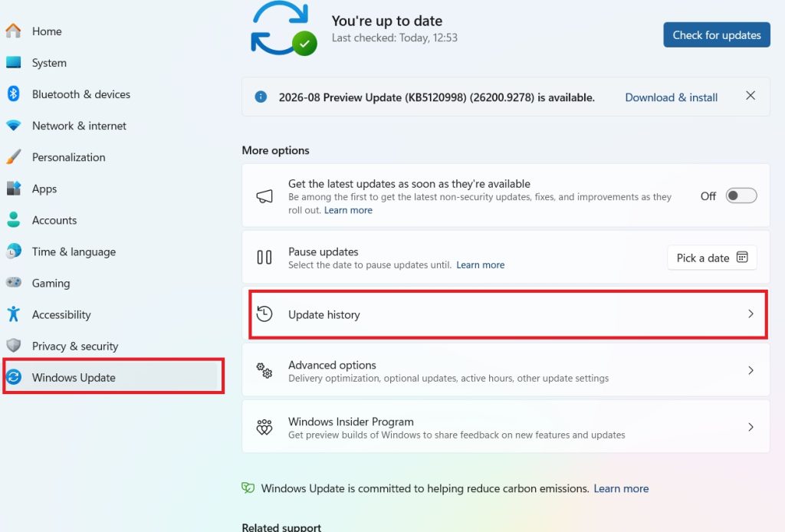
Task: Click the Apps icon in sidebar
Action: click(14, 189)
